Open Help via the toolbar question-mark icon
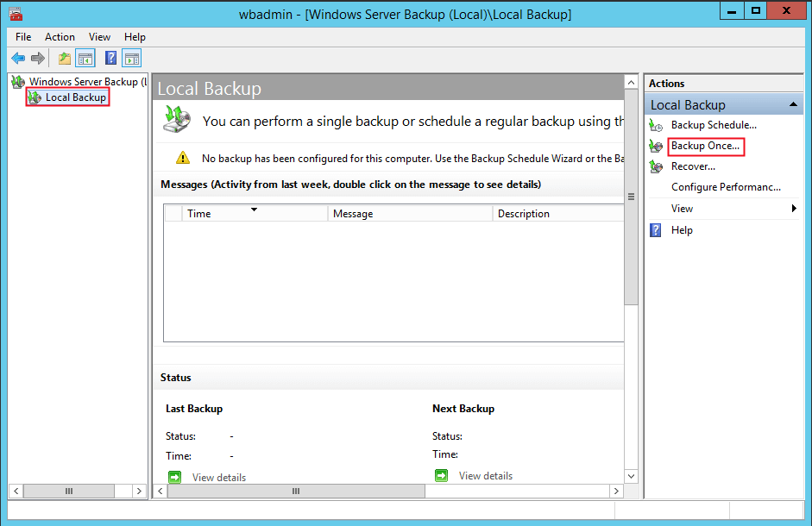This screenshot has width=812, height=526. click(110, 58)
